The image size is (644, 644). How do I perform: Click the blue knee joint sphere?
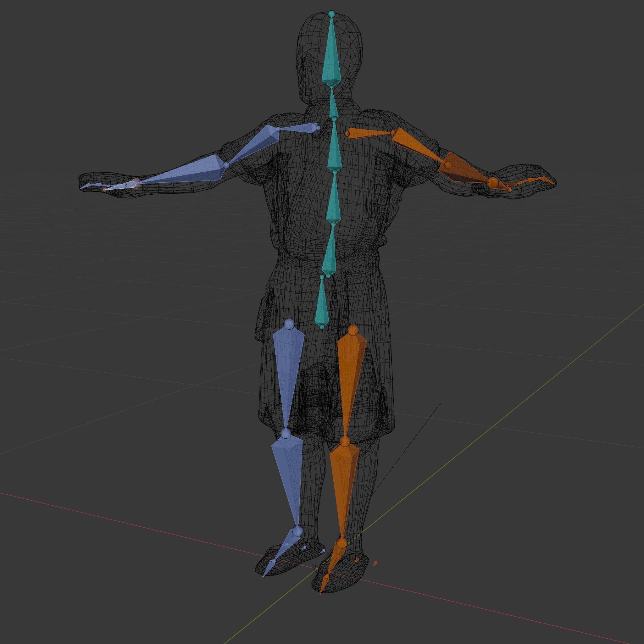click(286, 433)
